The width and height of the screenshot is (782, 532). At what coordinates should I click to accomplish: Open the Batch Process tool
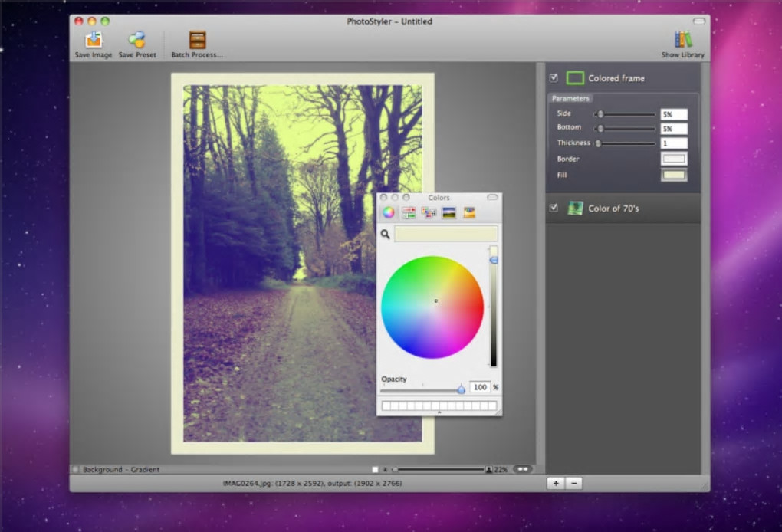click(x=197, y=41)
